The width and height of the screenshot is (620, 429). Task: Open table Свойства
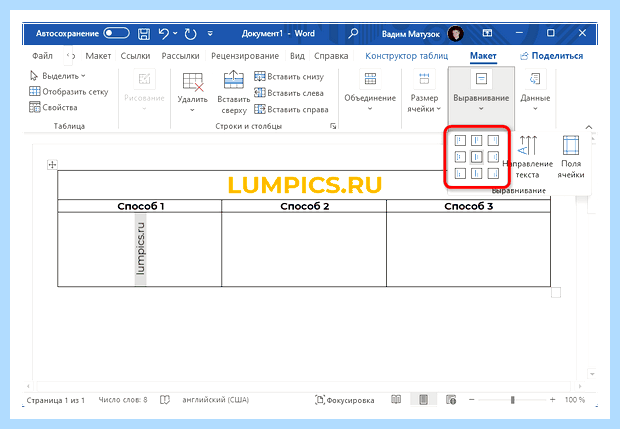53,107
